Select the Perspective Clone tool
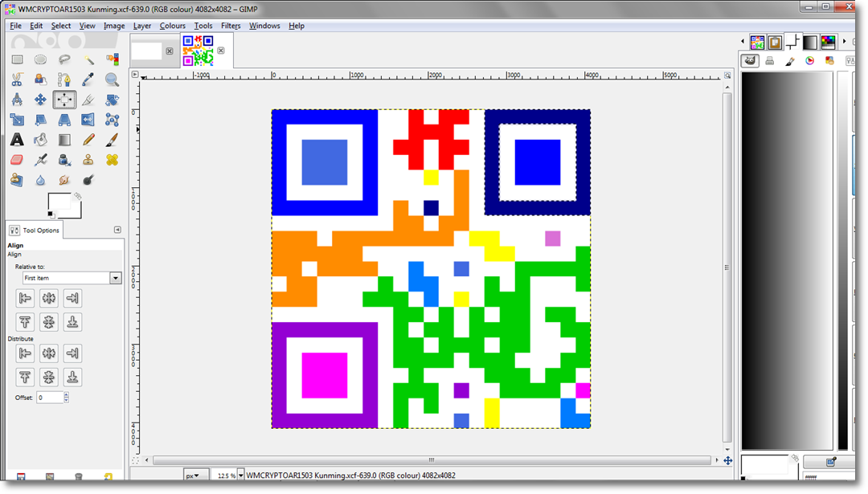Screen dimensions: 868x494 [17, 180]
